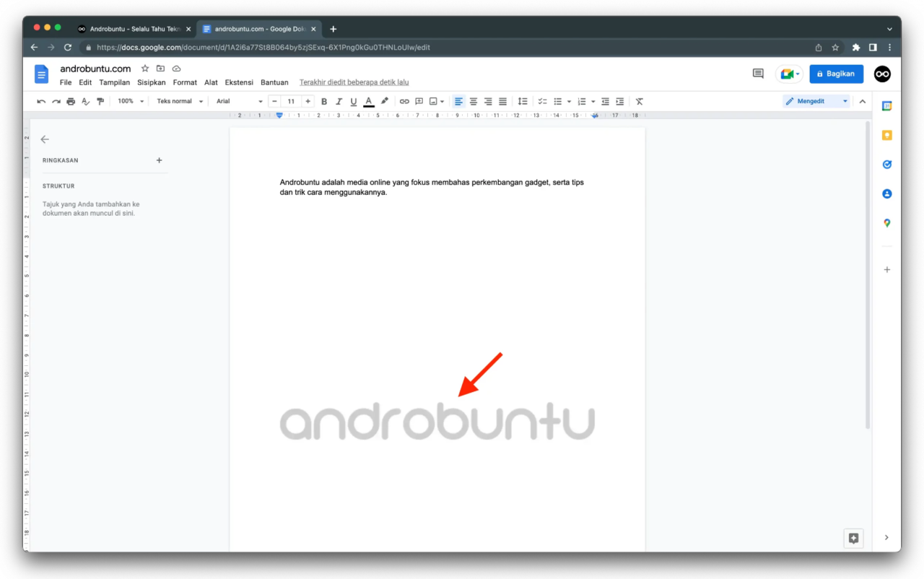The image size is (924, 579).
Task: Insert a checklist
Action: (542, 102)
